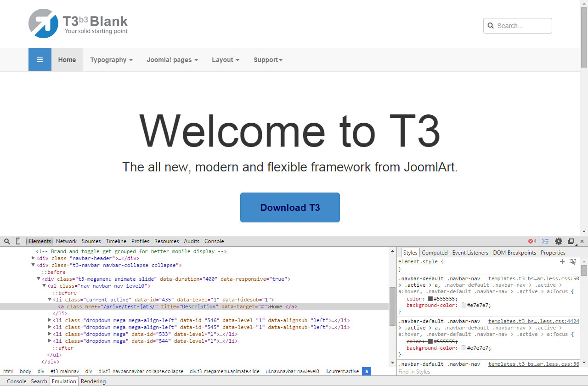Go to the Home nav item

67,60
